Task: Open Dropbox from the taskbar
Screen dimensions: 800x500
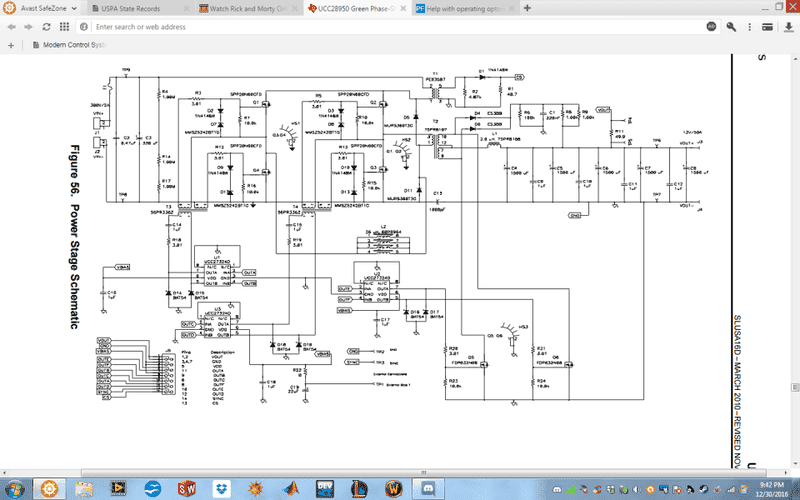Action: pos(219,487)
